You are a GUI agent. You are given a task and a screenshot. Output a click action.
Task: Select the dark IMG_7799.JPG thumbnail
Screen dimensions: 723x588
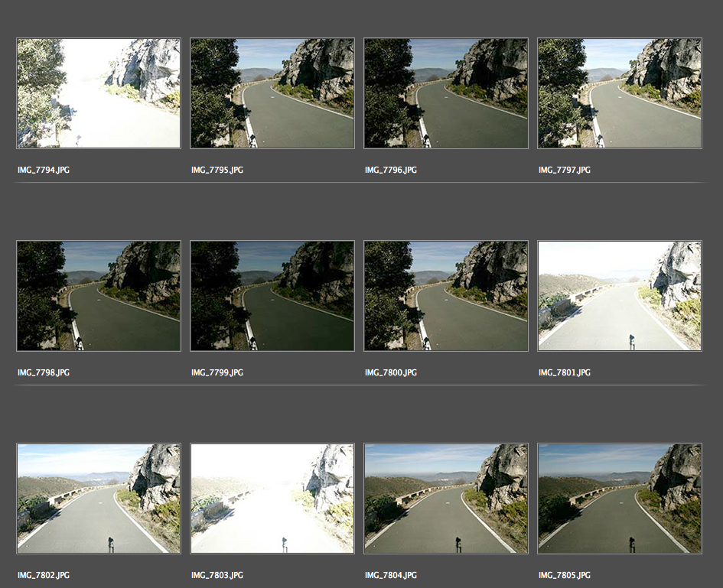(272, 296)
